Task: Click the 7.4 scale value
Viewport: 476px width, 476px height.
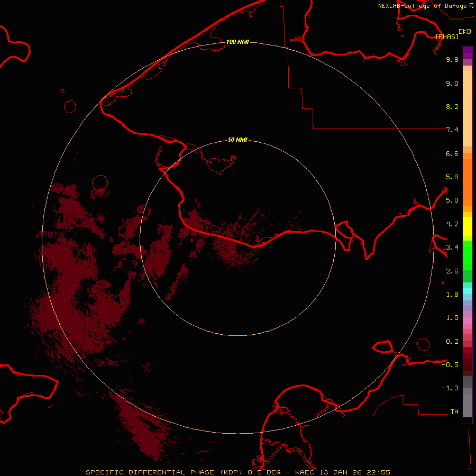Action: point(452,130)
